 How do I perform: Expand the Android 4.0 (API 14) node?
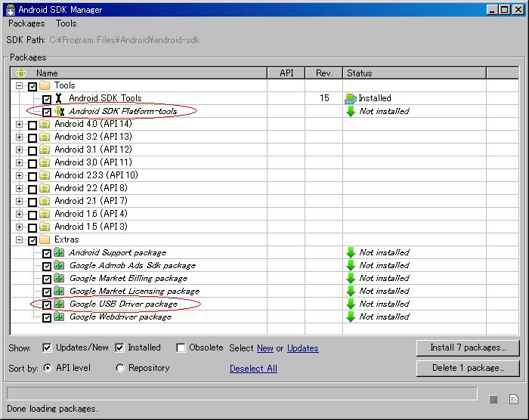pyautogui.click(x=19, y=124)
